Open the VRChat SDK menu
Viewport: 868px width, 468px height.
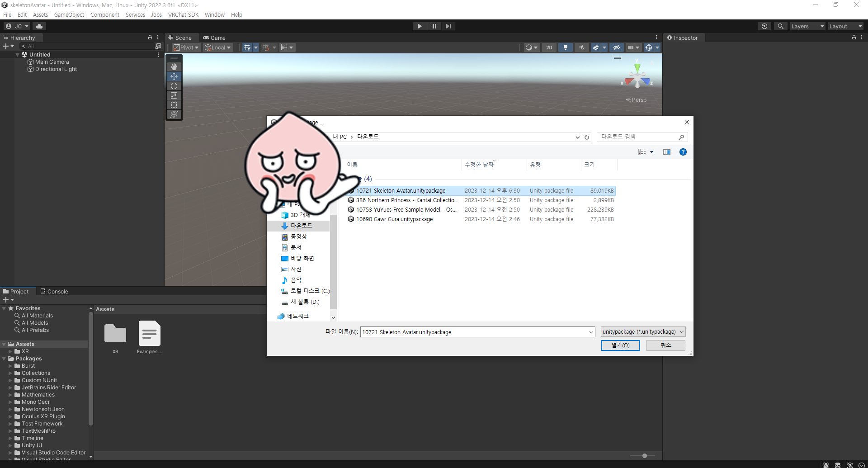pos(183,14)
